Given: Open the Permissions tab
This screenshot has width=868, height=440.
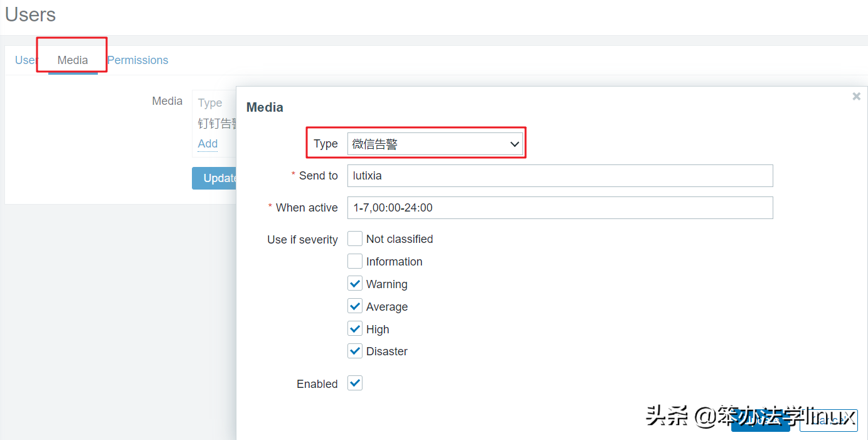Looking at the screenshot, I should point(138,60).
